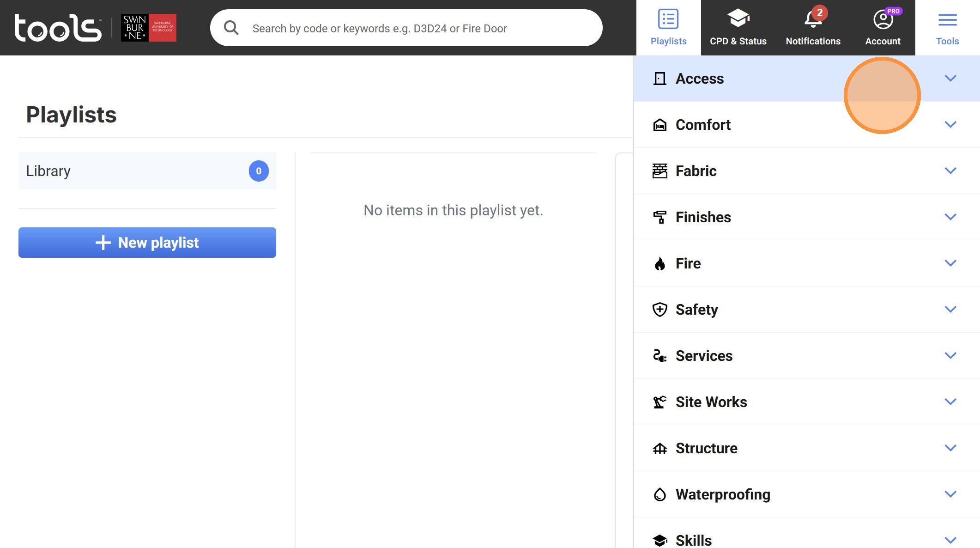Open the Site Works category

[x=711, y=402]
